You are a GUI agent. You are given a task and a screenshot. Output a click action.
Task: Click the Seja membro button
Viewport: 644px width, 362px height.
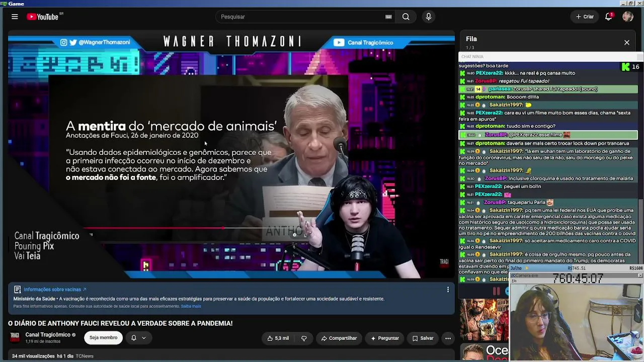pyautogui.click(x=103, y=338)
